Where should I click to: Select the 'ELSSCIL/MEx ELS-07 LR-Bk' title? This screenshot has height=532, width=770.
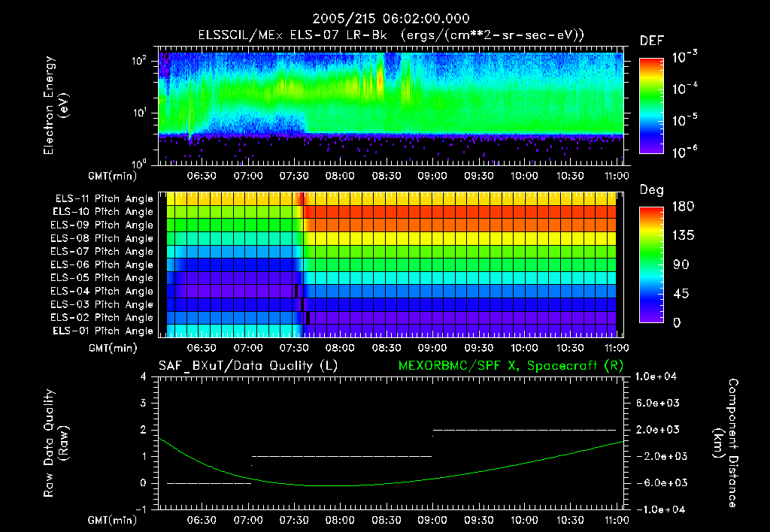click(293, 35)
